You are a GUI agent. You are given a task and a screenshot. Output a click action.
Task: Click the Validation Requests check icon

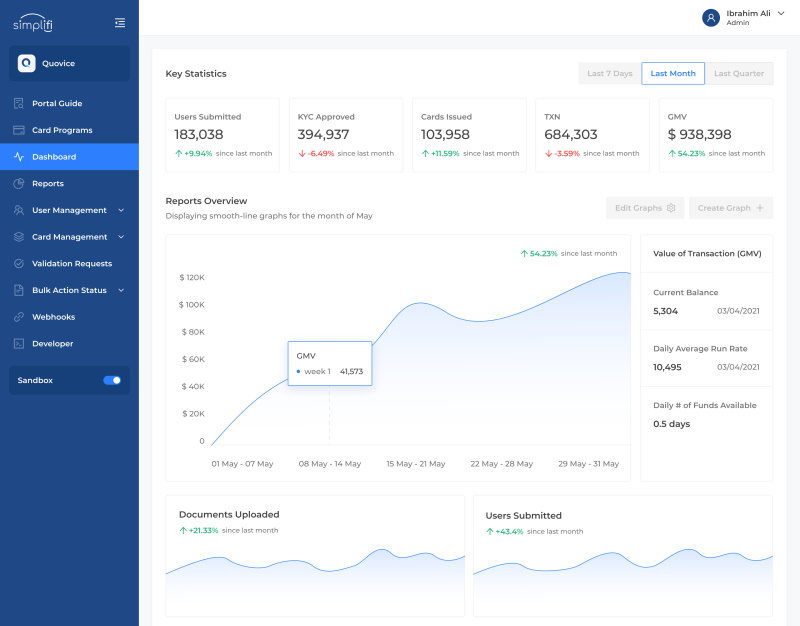coord(19,264)
